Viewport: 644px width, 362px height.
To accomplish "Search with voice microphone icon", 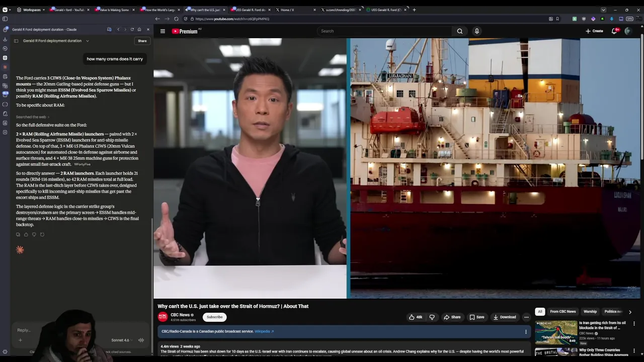I will point(477,31).
